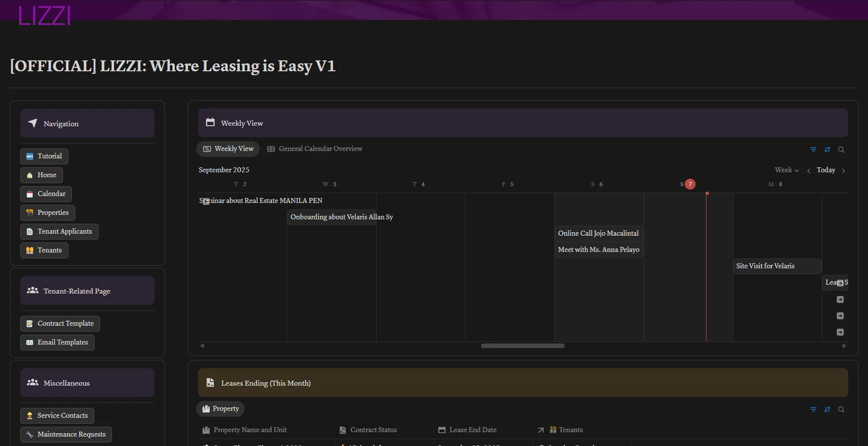Open the Online Call Jojo Macalintal event
Viewport: 868px width, 446px height.
pos(598,234)
